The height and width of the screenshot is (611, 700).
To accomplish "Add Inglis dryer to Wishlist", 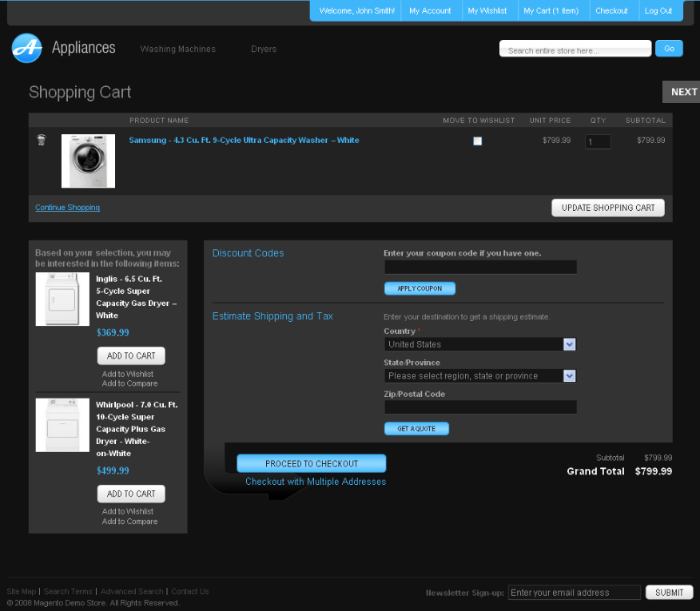I will [x=128, y=374].
